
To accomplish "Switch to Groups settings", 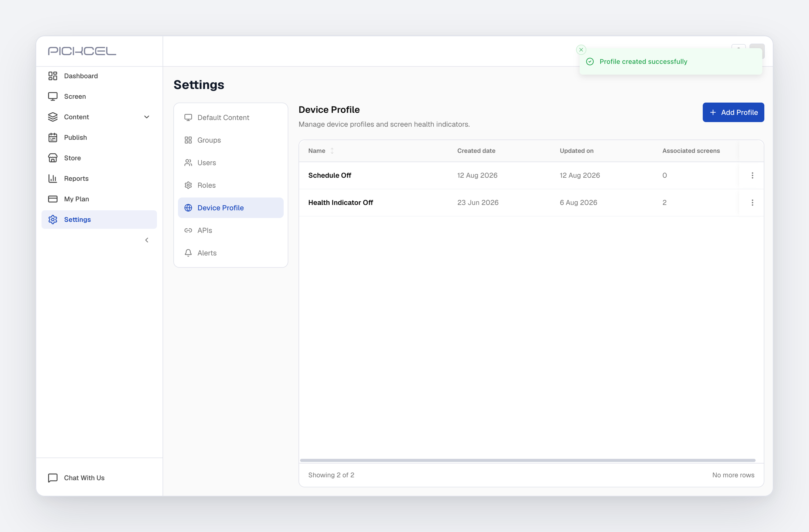I will (x=231, y=140).
